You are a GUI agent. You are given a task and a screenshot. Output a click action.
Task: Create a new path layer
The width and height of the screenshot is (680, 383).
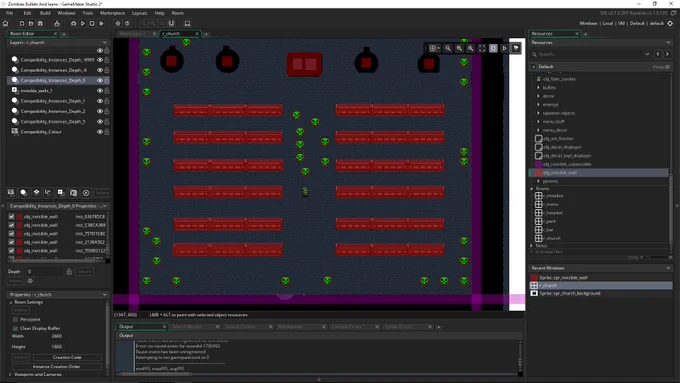click(x=49, y=193)
